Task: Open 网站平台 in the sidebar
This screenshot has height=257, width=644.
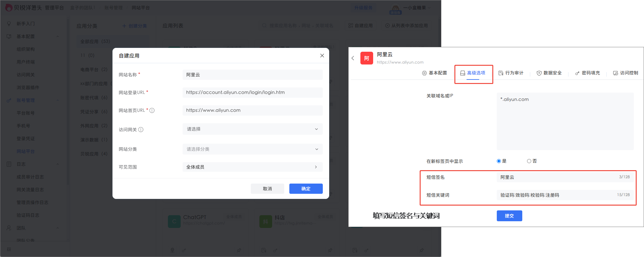Action: point(26,151)
